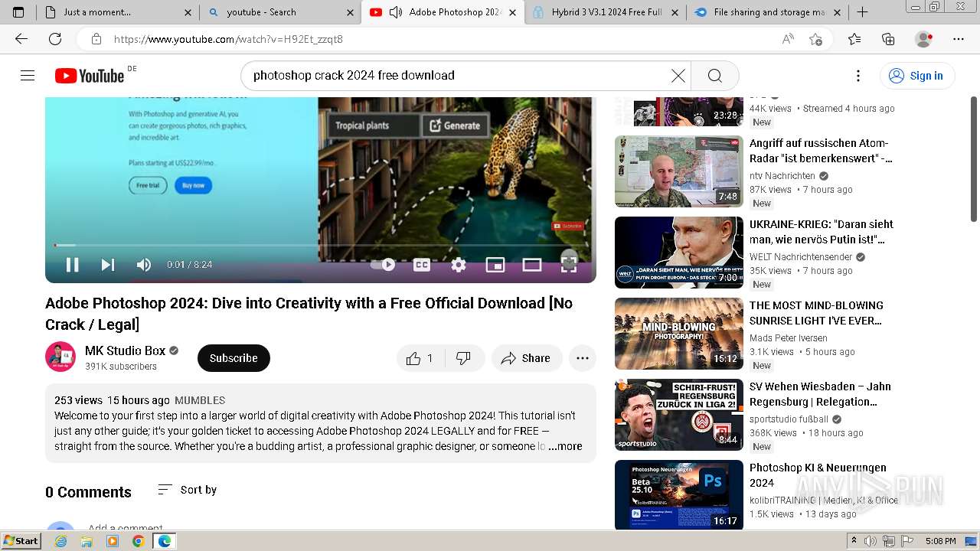Mute tab via speaker icon
This screenshot has width=980, height=551.
pos(396,12)
